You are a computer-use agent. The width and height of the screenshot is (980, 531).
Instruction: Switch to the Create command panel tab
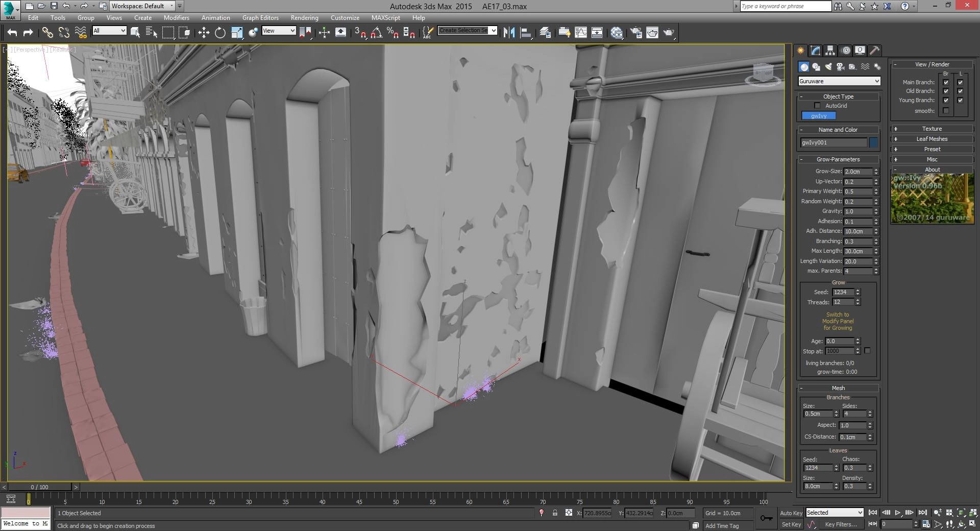click(800, 51)
